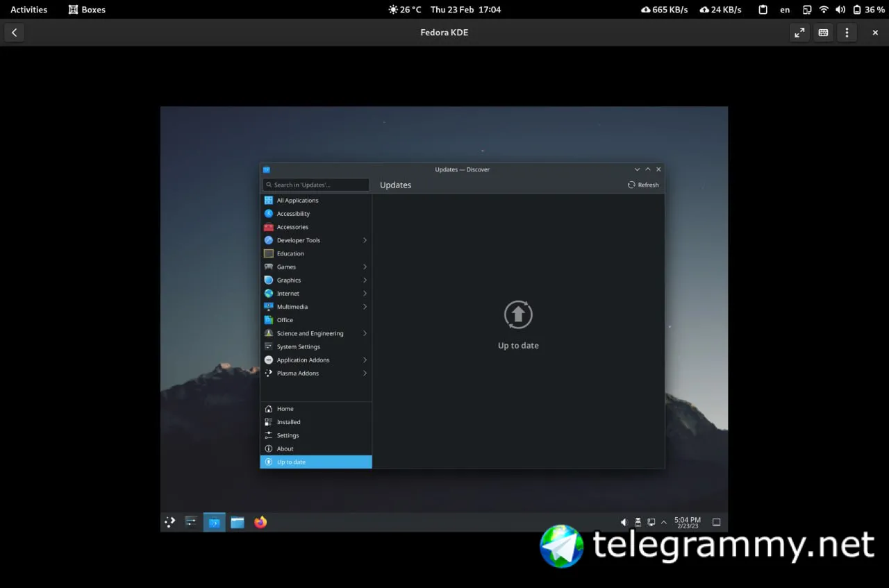
Task: Click the removable devices tray icon
Action: [x=638, y=522]
